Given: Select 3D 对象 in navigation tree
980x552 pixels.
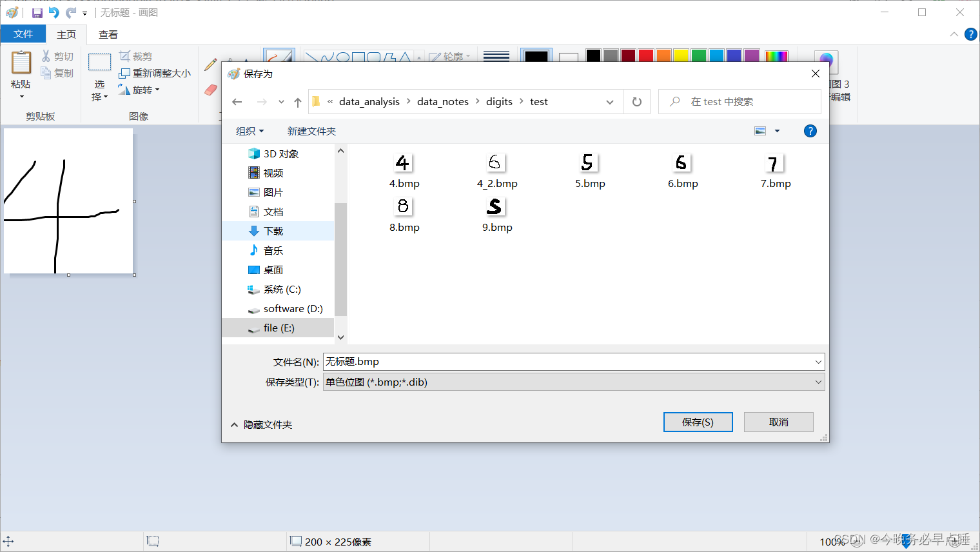Looking at the screenshot, I should (279, 153).
